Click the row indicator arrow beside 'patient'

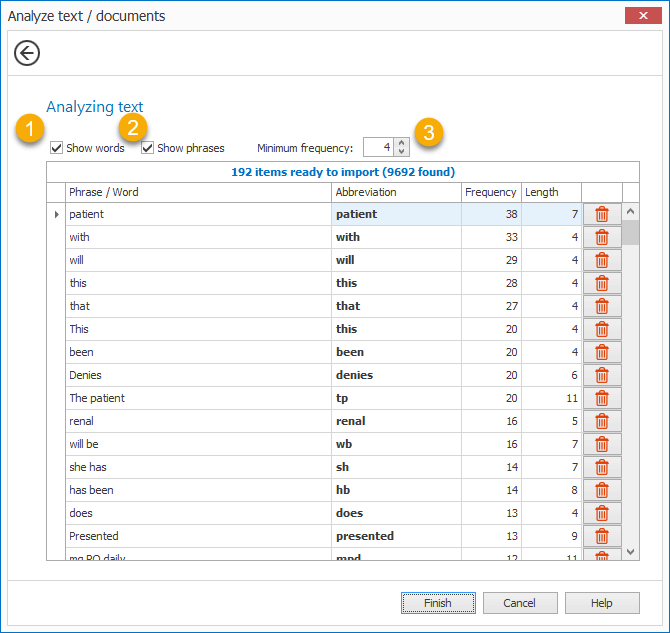coord(56,214)
